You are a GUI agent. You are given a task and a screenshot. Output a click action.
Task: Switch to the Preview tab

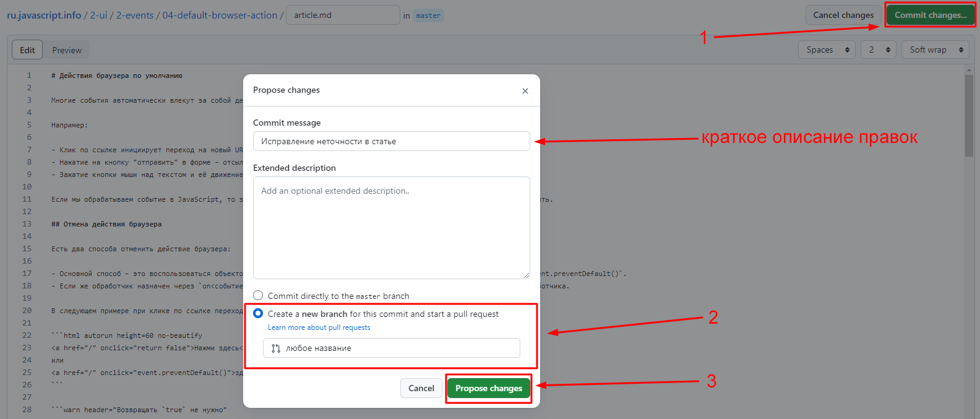tap(67, 50)
